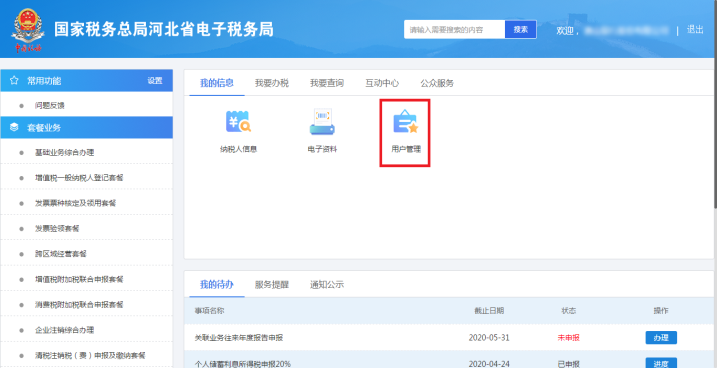The height and width of the screenshot is (368, 717).
Task: Click the site title 国家税务总局河北省电子税务局
Action: coord(164,29)
